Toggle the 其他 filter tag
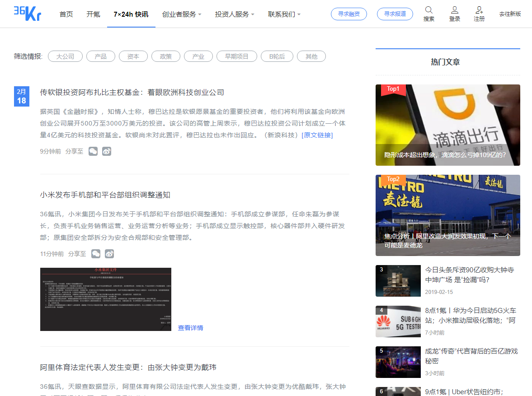This screenshot has width=532, height=396. click(x=311, y=56)
